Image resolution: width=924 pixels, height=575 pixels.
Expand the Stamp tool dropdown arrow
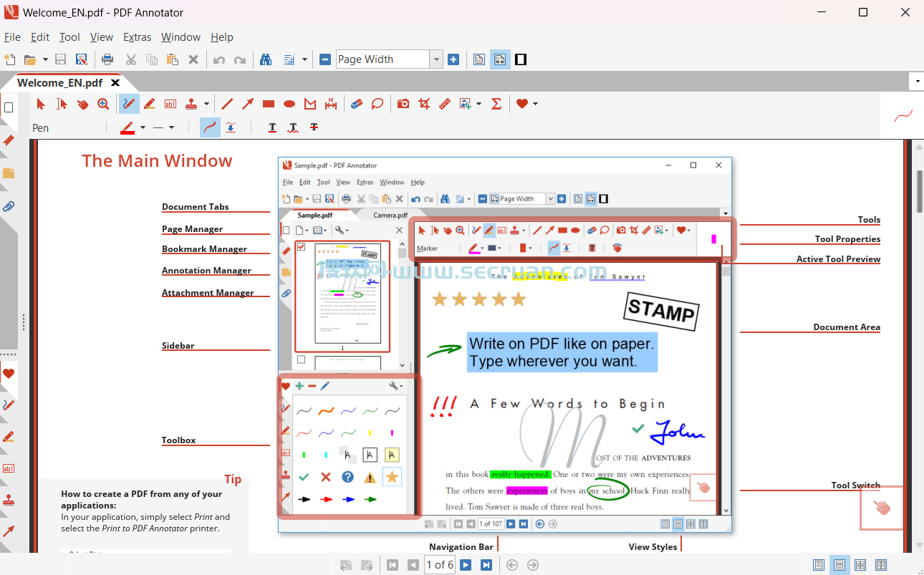click(206, 104)
